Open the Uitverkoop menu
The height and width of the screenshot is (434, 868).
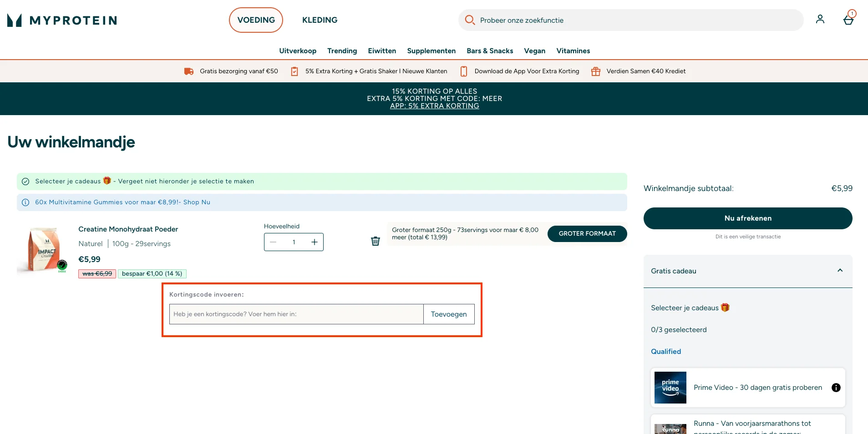[x=298, y=51]
